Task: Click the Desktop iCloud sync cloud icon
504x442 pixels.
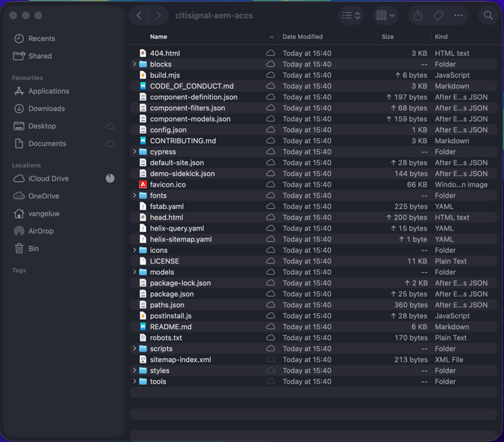Action: pyautogui.click(x=110, y=126)
